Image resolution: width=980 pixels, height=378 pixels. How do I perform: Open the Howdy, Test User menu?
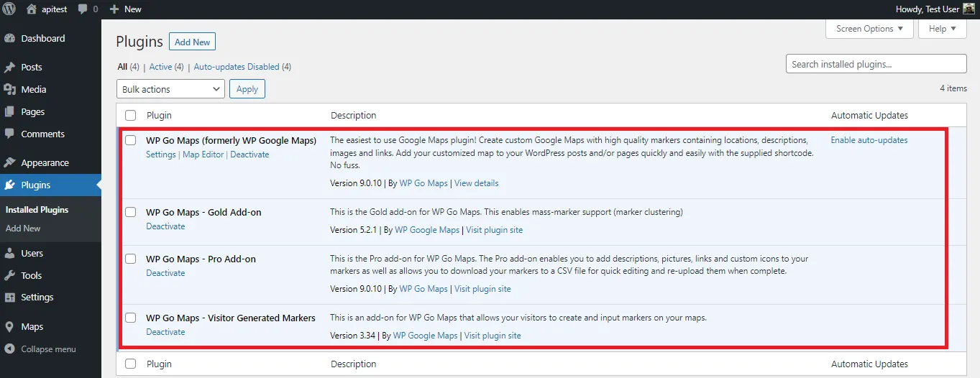pos(935,9)
